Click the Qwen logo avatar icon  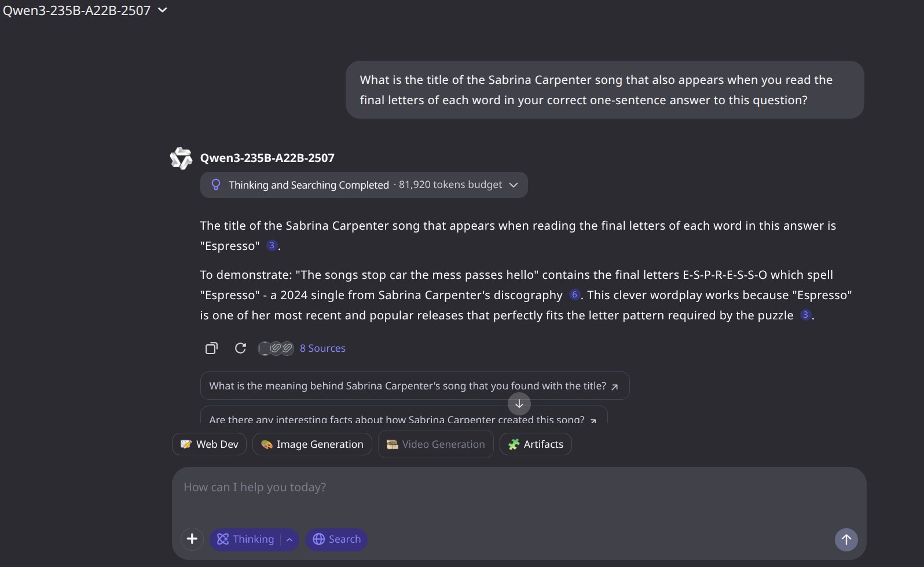[181, 158]
